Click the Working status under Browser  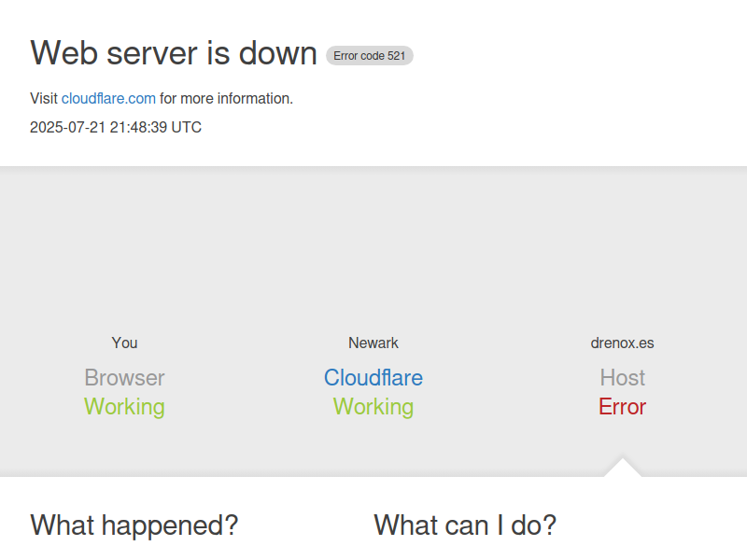tap(124, 407)
